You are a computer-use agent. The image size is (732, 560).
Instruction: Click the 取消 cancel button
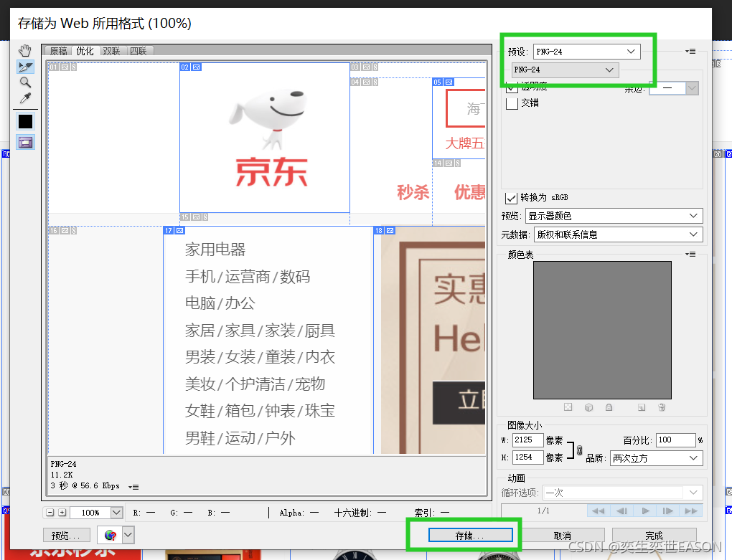pos(563,536)
